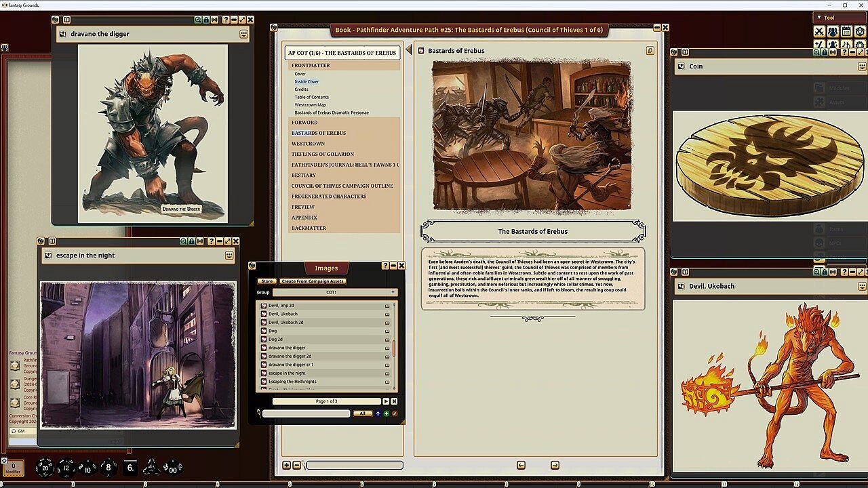
Task: Click the green add image button
Action: pyautogui.click(x=386, y=413)
